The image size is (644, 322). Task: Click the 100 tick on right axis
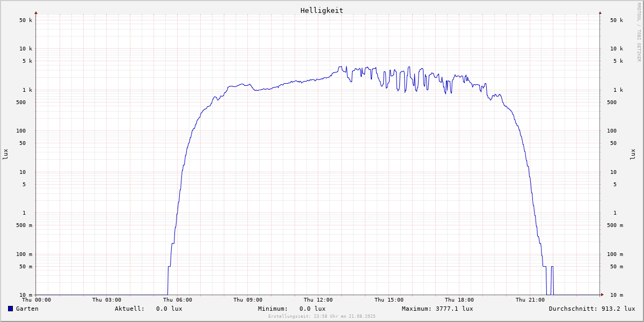612,131
